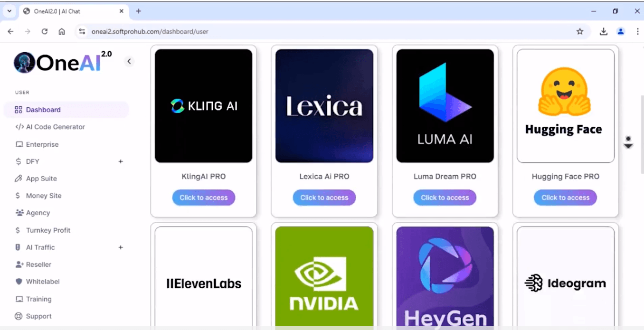Click the Agency people icon
This screenshot has height=330, width=644.
(x=19, y=213)
